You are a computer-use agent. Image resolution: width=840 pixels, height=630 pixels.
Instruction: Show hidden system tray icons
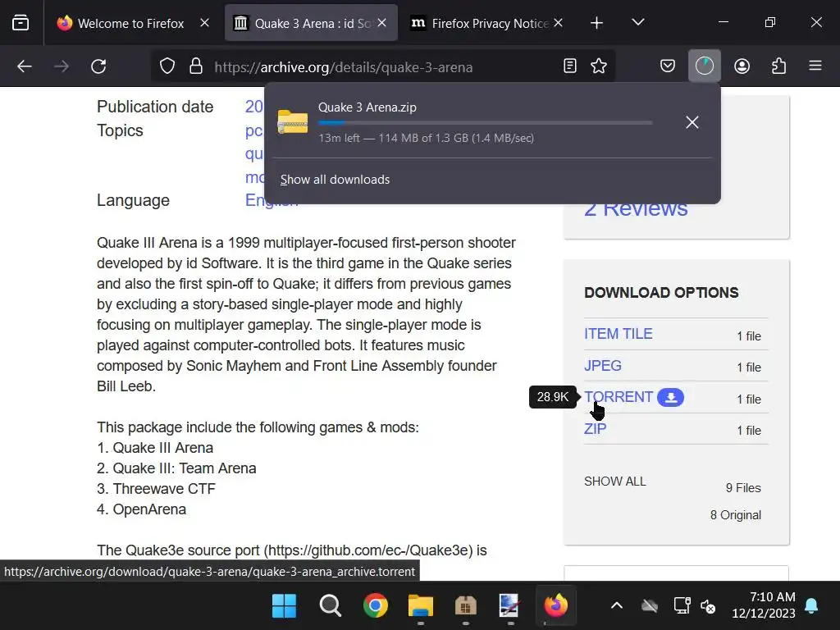617,606
